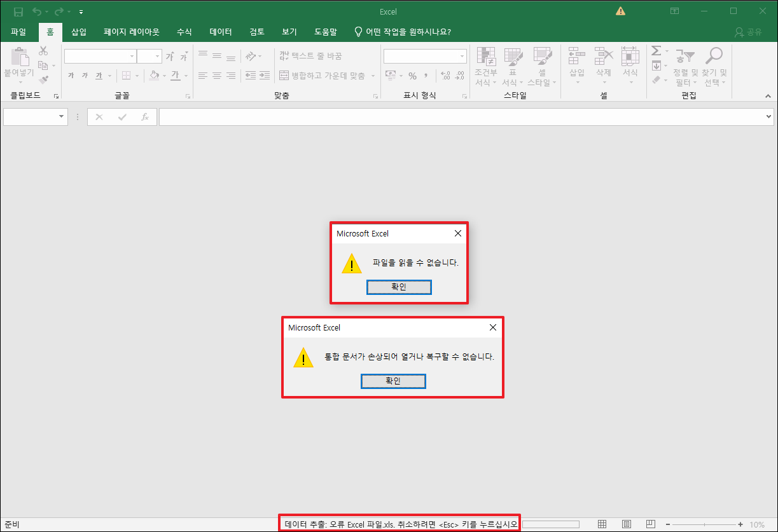Image resolution: width=778 pixels, height=532 pixels.
Task: Switch to the 수식 tab
Action: pos(184,32)
